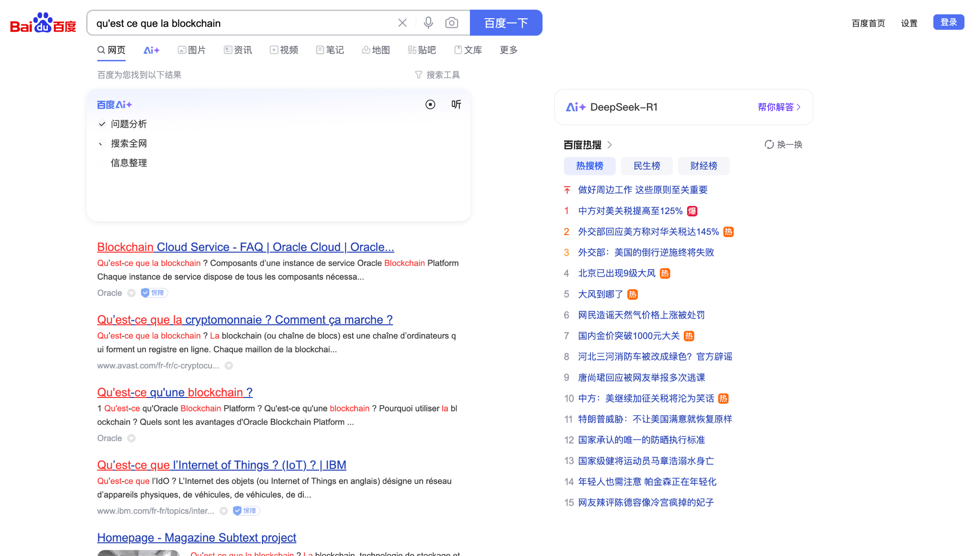Viewport: 980px width, 556px height.
Task: Open hot topic 国内金价突破1000元大关
Action: click(x=629, y=336)
